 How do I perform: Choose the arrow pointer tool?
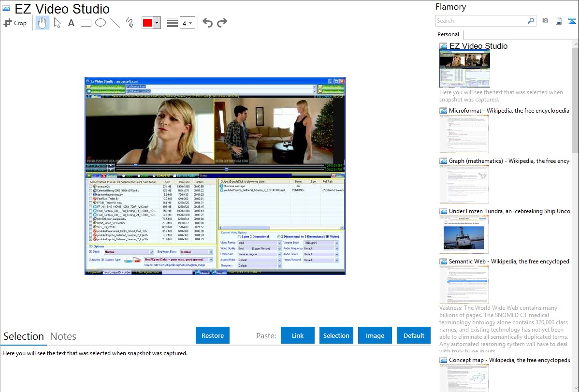57,23
